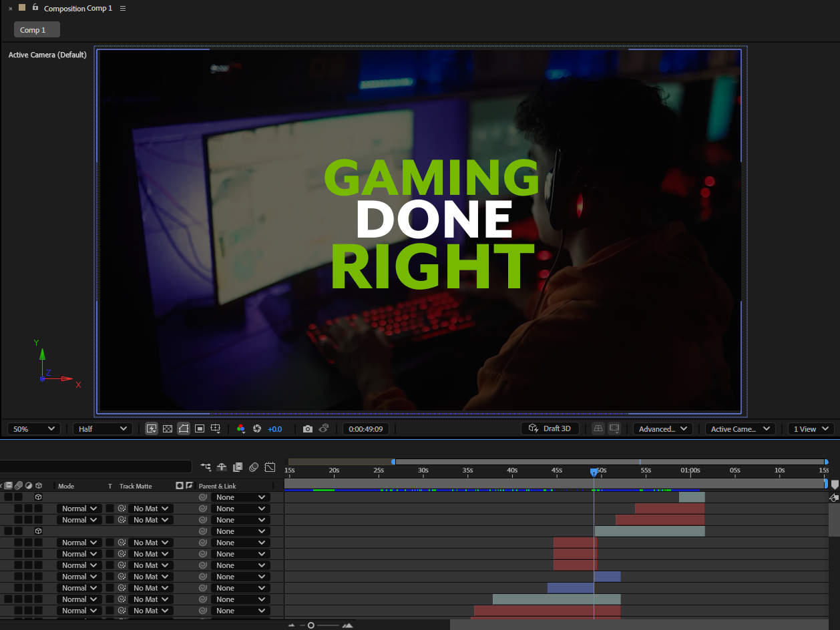Expand the 1 View layout dropdown
This screenshot has width=840, height=630.
tap(811, 429)
